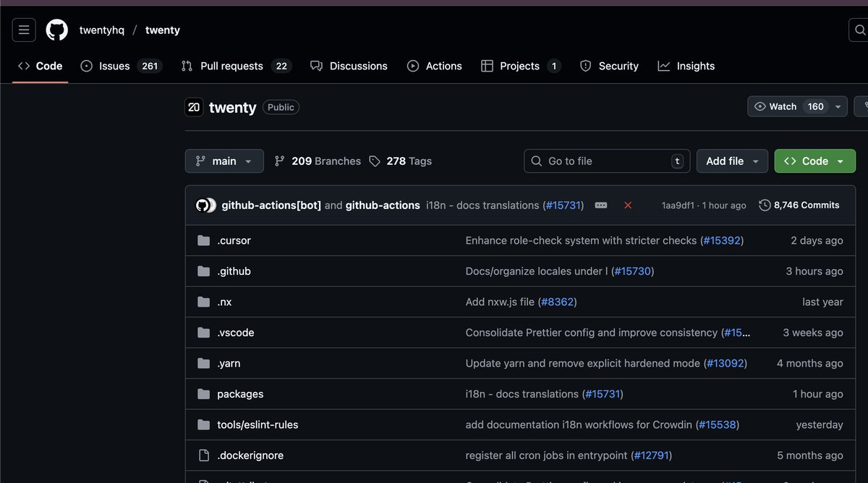Click the history clock icon by Commits
Screen dimensions: 868x483
765,205
